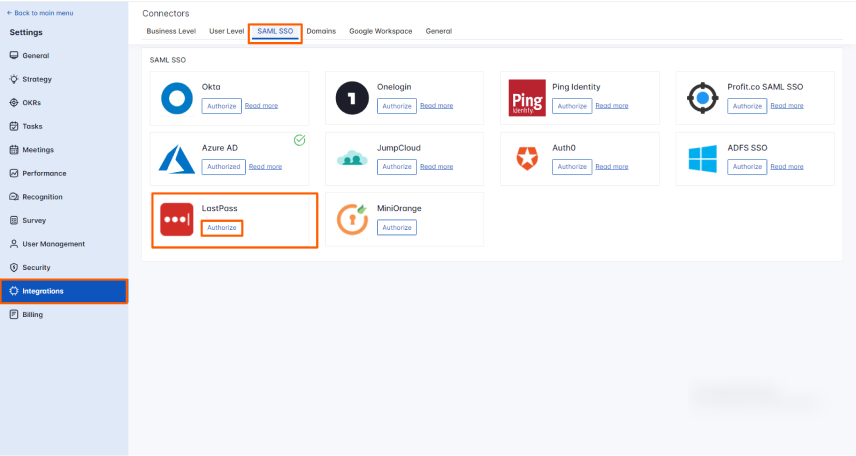Click the JumpCloud connector name text

click(x=399, y=147)
